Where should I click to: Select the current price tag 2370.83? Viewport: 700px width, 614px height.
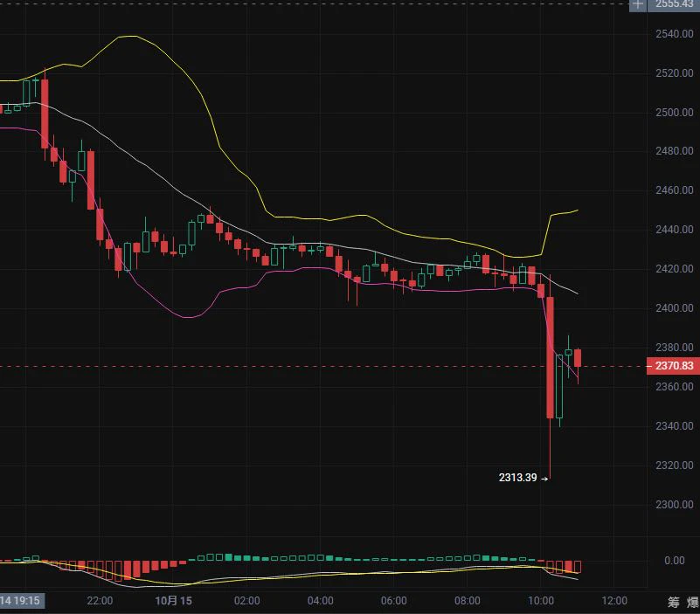[673, 366]
